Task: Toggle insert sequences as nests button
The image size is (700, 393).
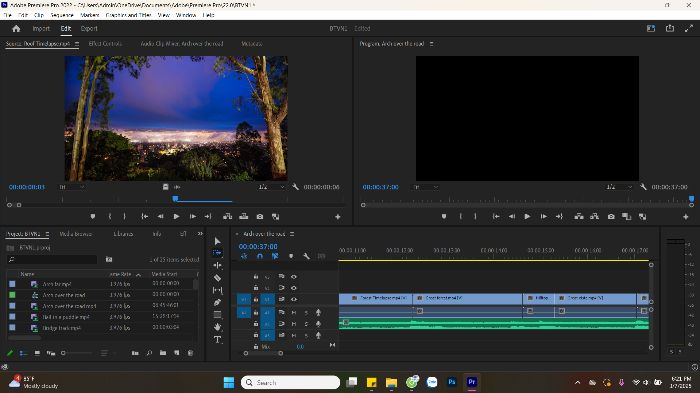Action: pos(244,256)
